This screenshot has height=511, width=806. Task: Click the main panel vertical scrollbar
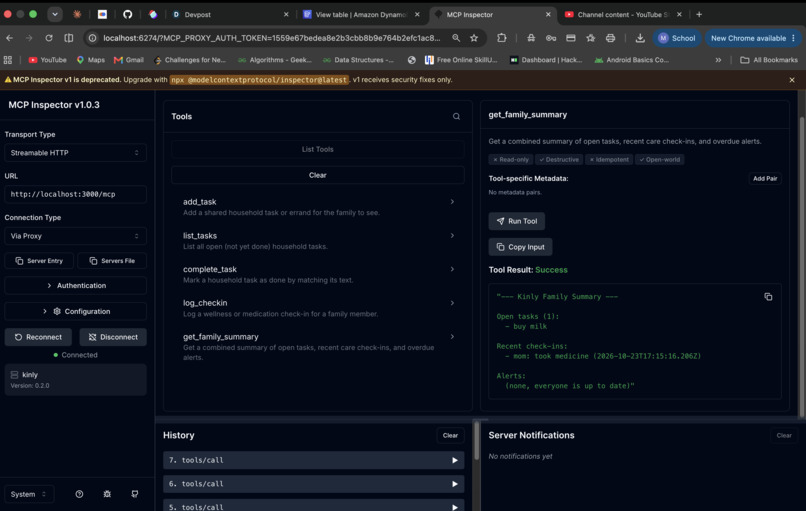coord(801,267)
